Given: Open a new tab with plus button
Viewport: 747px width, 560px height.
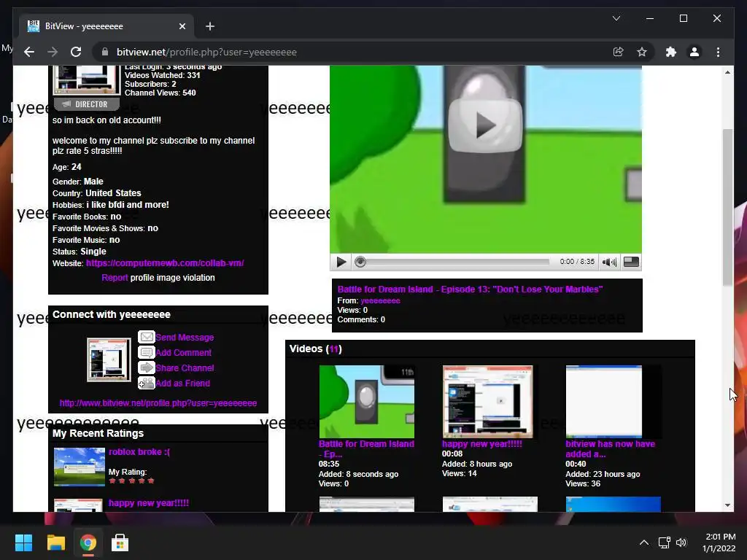Looking at the screenshot, I should (209, 26).
